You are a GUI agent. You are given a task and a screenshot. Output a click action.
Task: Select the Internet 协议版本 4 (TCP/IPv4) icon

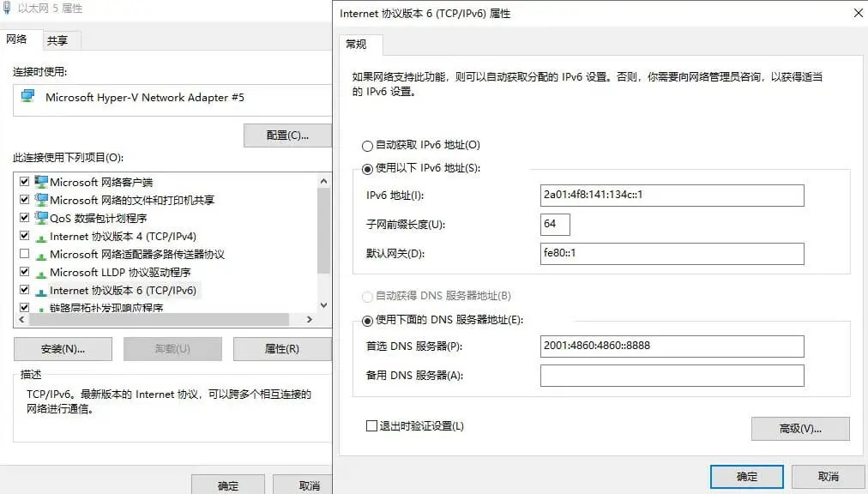click(x=41, y=237)
